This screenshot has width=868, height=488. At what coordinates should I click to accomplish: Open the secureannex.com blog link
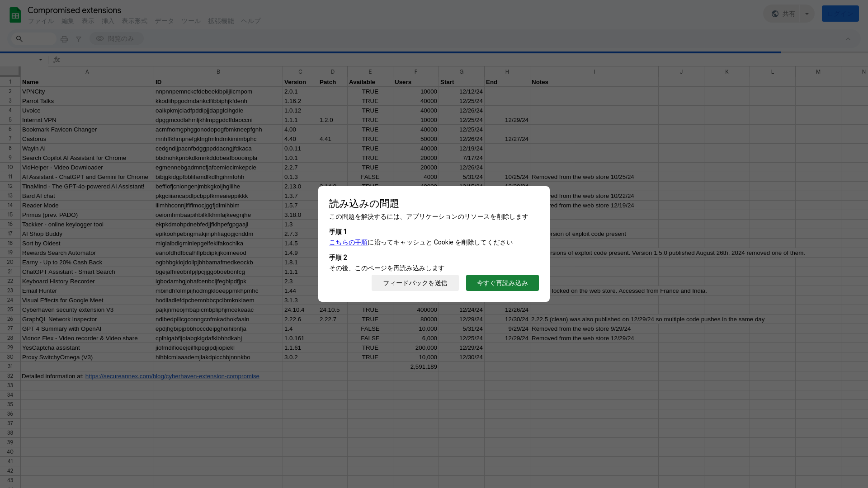[x=172, y=376]
